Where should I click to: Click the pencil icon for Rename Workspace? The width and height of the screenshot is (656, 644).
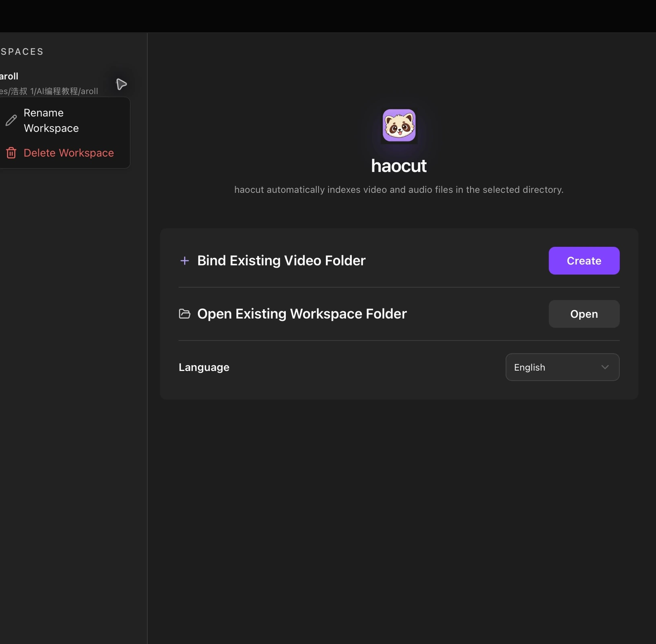[x=11, y=120]
